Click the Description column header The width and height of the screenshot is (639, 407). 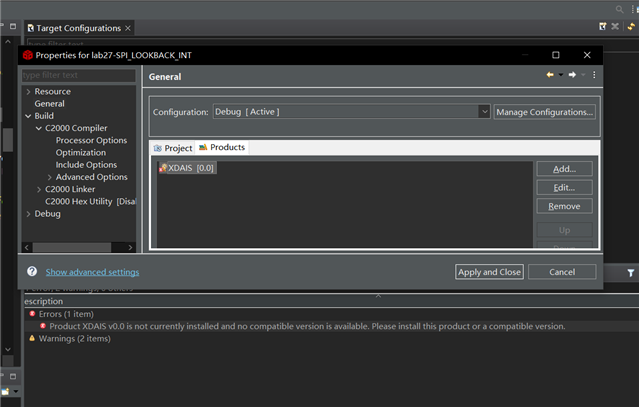(x=44, y=301)
